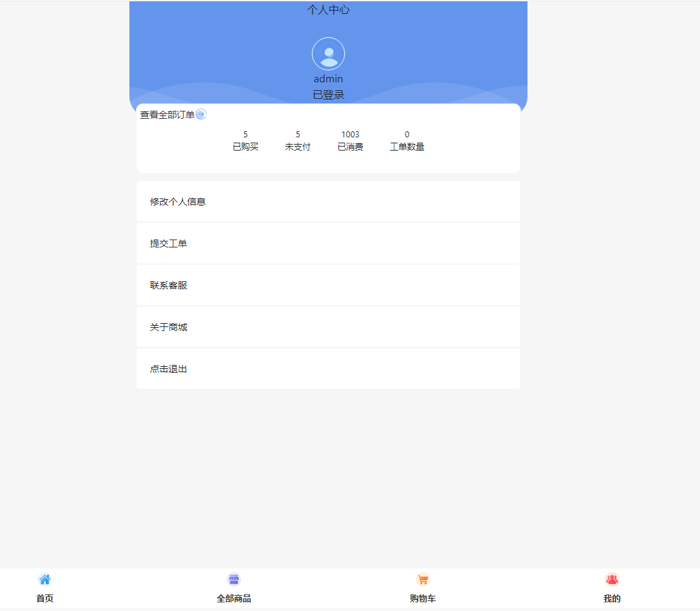Viewport: 700px width, 611px height.
Task: Switch to the 购物车 tab label
Action: point(423,598)
